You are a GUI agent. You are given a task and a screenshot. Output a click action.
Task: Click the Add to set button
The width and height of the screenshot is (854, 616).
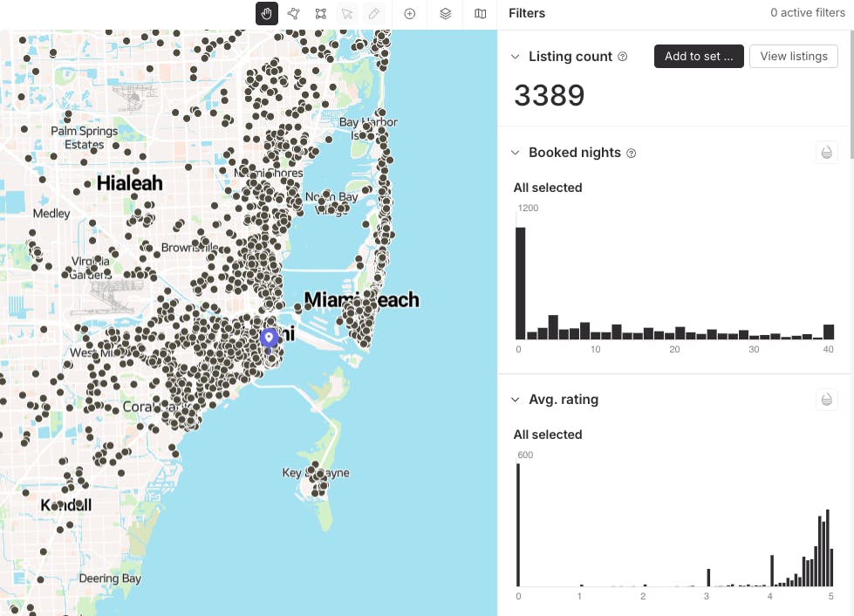[699, 56]
